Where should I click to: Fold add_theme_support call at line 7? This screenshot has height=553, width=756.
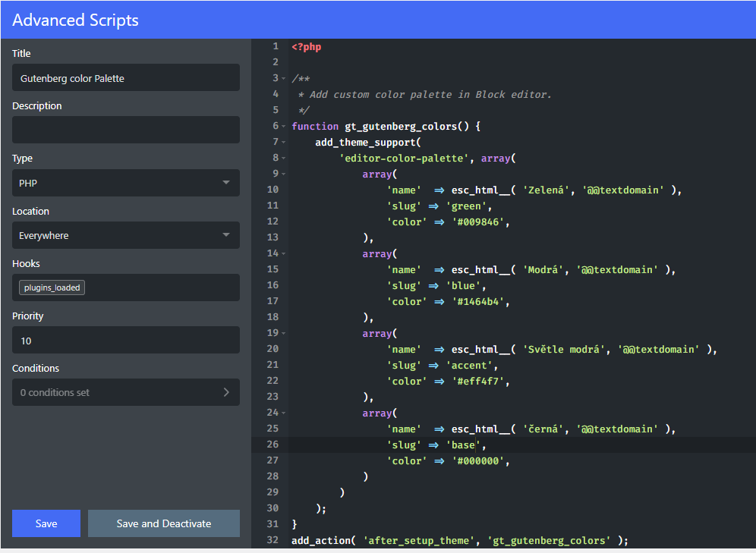pyautogui.click(x=284, y=142)
